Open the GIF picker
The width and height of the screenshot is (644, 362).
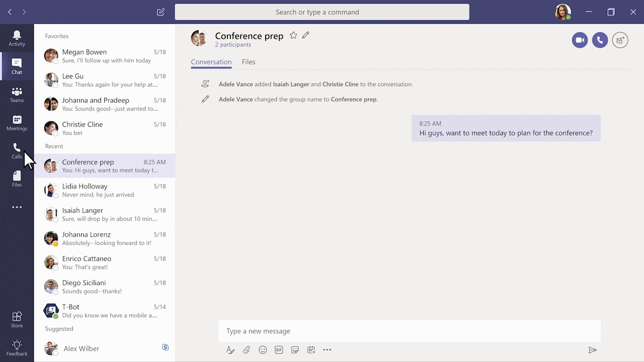(x=279, y=350)
